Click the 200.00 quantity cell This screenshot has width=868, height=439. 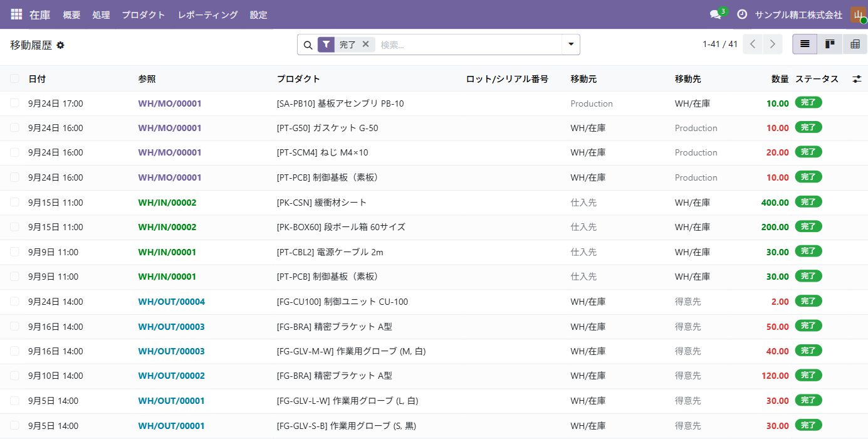pos(775,227)
